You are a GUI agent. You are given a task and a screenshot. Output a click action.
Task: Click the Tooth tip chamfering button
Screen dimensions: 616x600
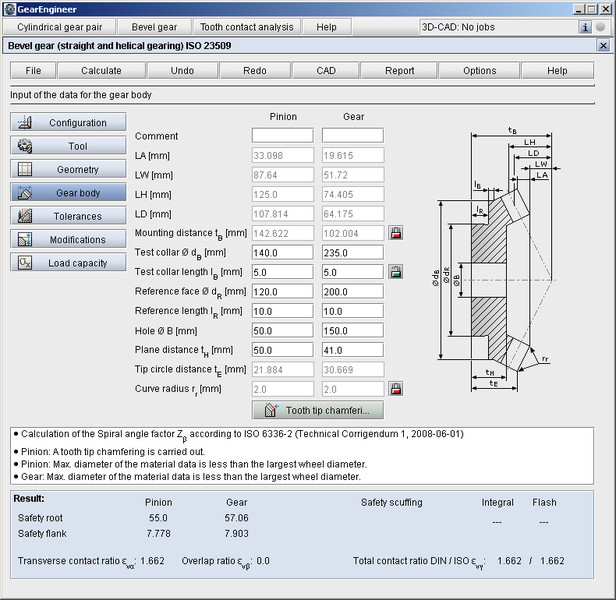[x=317, y=410]
